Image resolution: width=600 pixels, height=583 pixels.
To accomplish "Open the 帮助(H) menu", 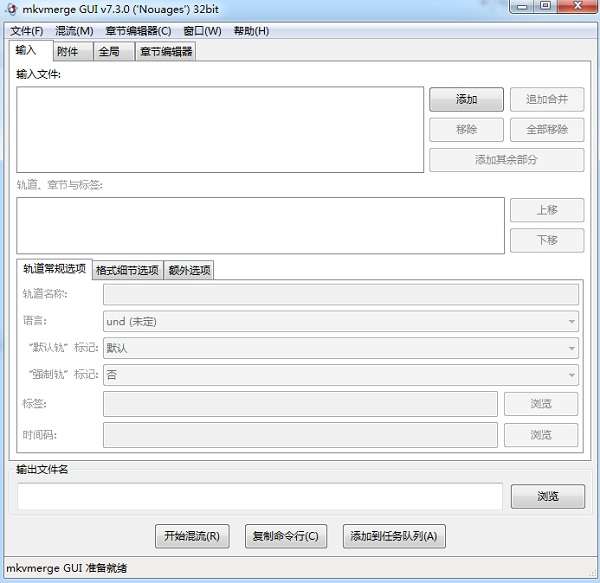I will pyautogui.click(x=251, y=31).
